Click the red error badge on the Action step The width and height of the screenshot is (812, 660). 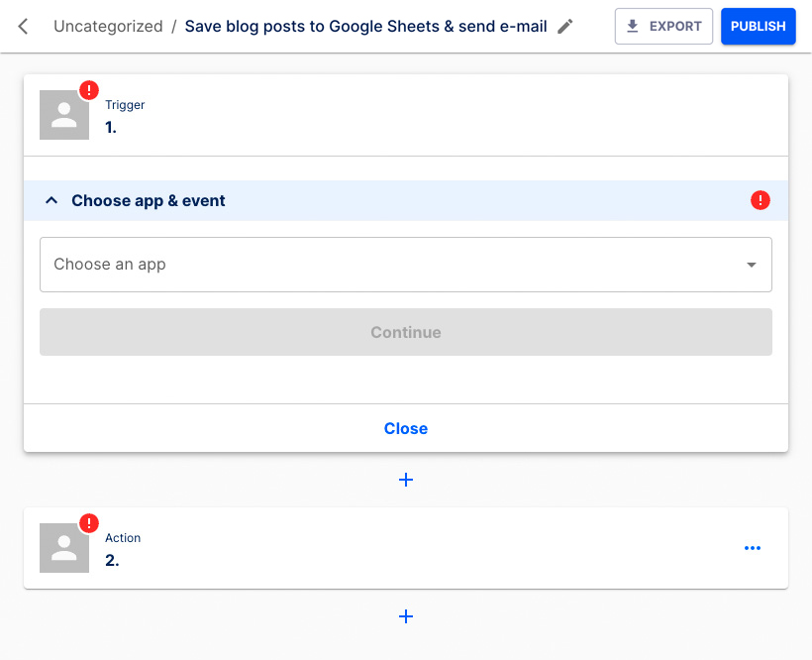coord(88,522)
